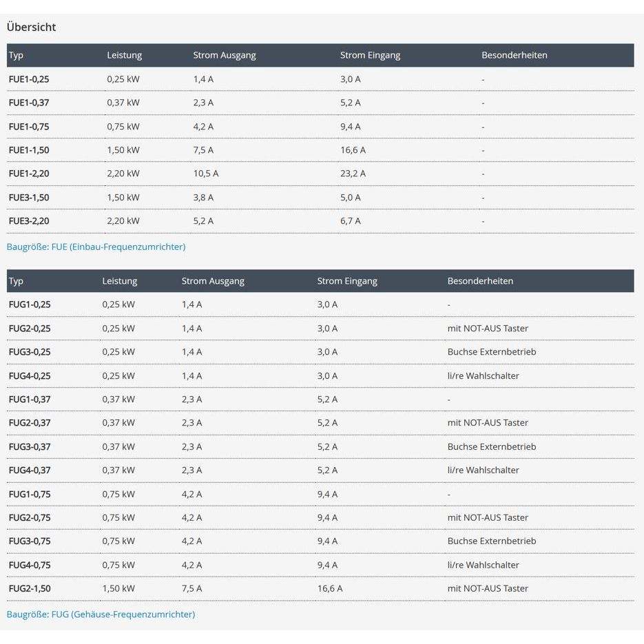Screen dimensions: 644x644
Task: Choose the FUE1-1,50 type entry
Action: pyautogui.click(x=29, y=150)
